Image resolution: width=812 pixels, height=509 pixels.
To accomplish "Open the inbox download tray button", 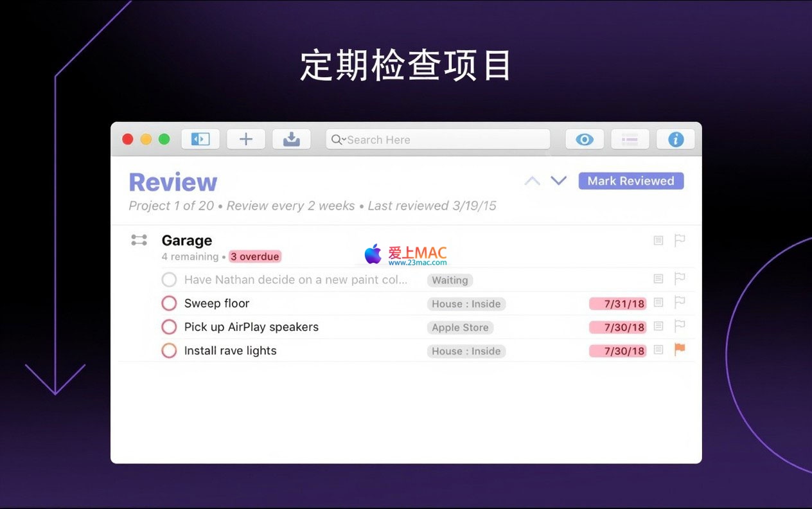I will point(292,139).
